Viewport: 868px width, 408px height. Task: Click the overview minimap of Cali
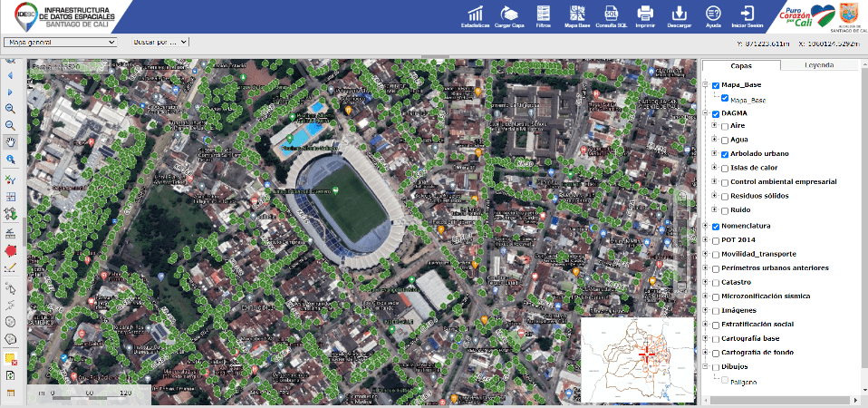click(x=637, y=360)
